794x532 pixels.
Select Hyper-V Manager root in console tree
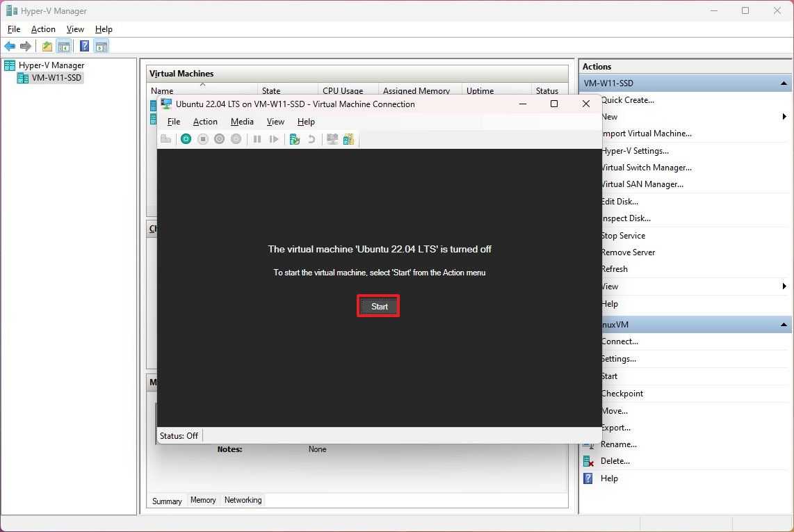51,65
